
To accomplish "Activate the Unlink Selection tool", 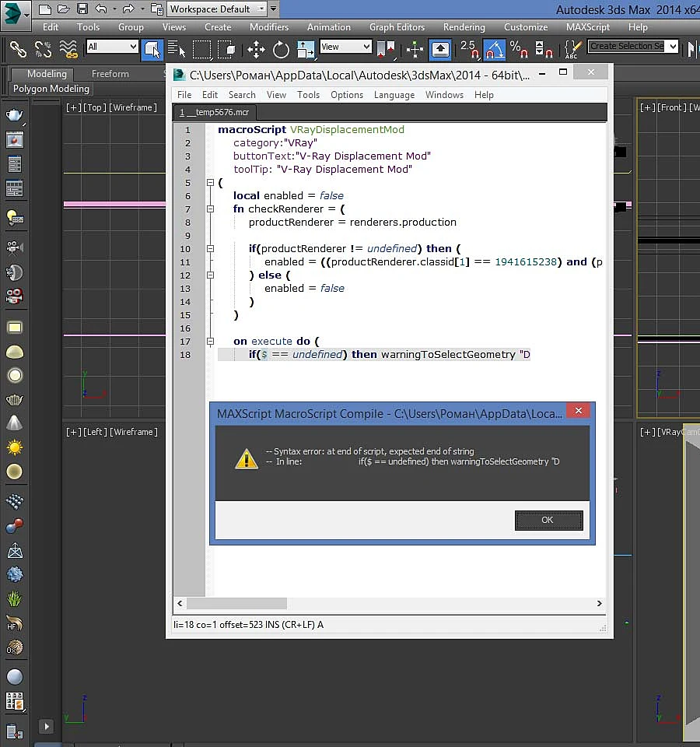I will point(43,48).
